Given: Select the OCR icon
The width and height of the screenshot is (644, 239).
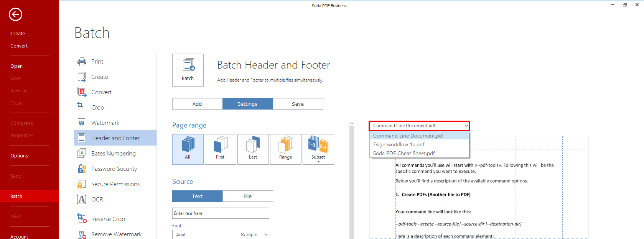Looking at the screenshot, I should [x=82, y=200].
